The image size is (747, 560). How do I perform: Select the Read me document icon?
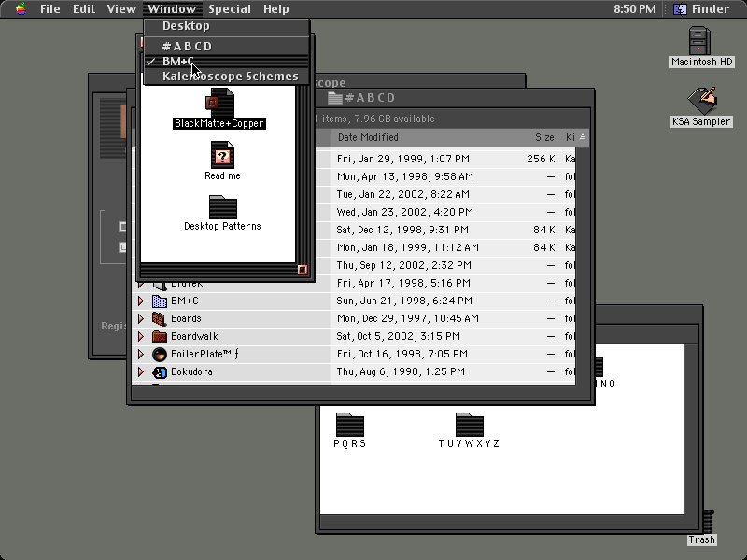click(x=222, y=155)
